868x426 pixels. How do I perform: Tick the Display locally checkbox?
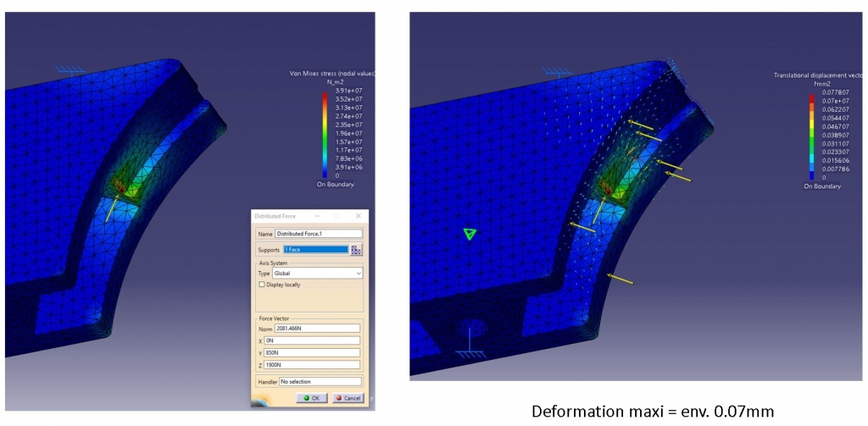coord(263,285)
